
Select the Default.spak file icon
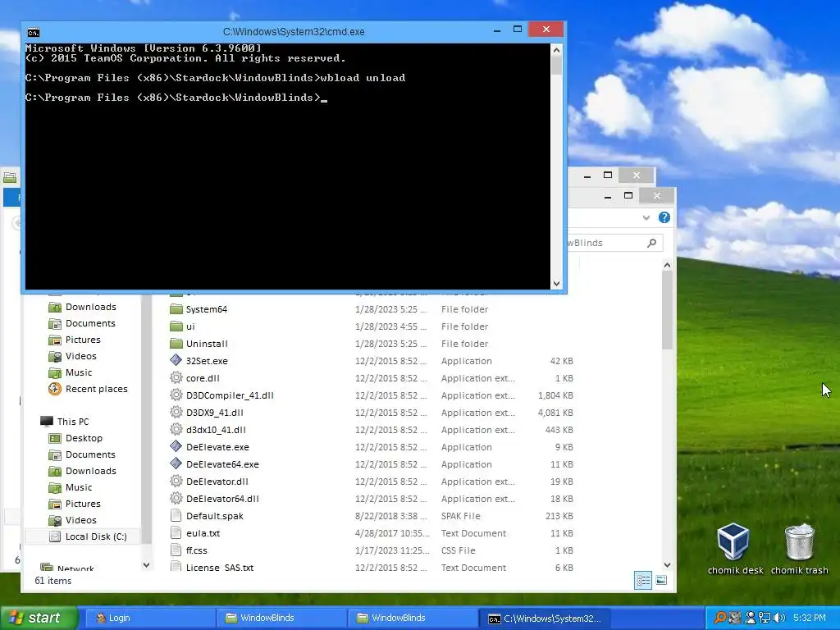pyautogui.click(x=176, y=515)
